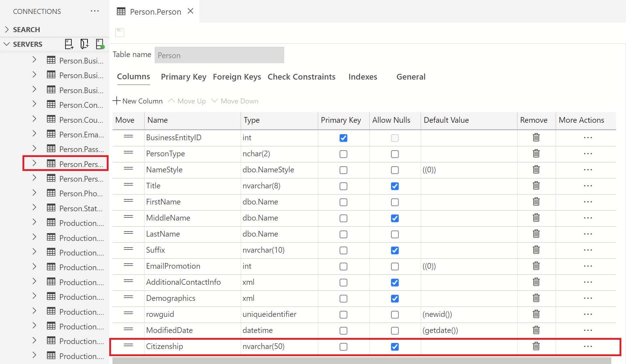The image size is (626, 364).
Task: Collapse the SERVERS section
Action: [6, 44]
